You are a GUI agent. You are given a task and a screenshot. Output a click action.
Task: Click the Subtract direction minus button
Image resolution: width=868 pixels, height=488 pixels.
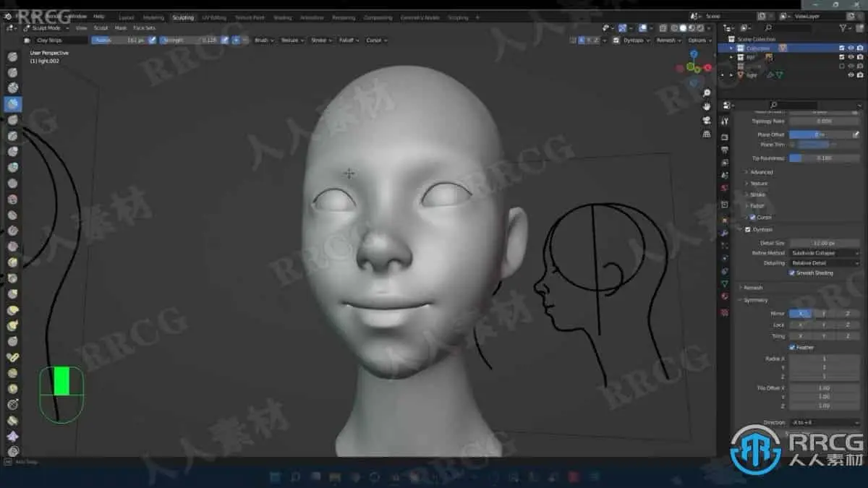pyautogui.click(x=244, y=40)
